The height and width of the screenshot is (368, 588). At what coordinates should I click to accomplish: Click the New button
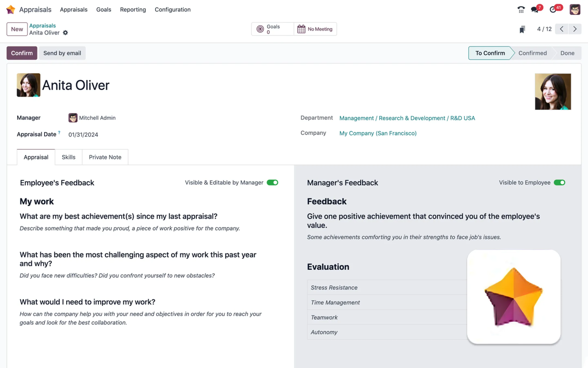(x=17, y=29)
